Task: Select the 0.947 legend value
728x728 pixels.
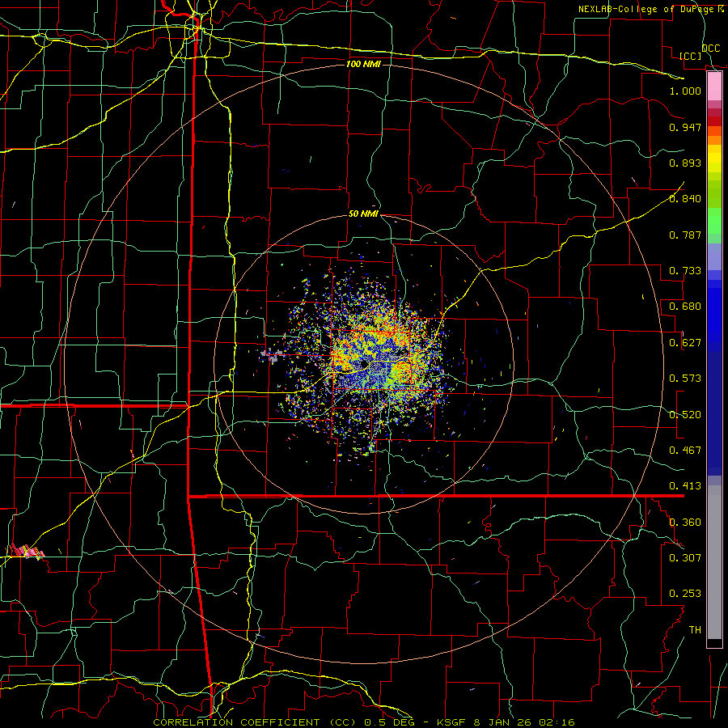Action: [685, 127]
